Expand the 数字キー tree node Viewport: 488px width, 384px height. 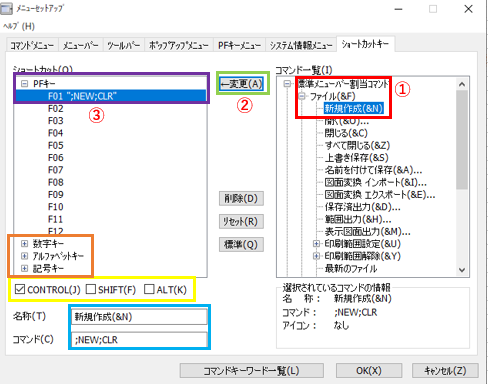tap(24, 244)
